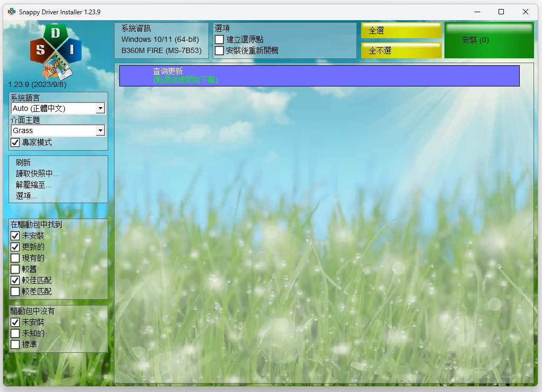Viewport: 542px width, 392px height.
Task: Open the 系統語言 dropdown list
Action: click(x=100, y=108)
